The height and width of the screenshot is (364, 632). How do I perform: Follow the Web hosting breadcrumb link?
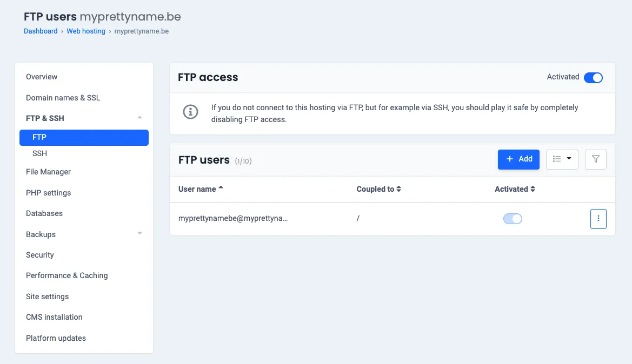click(86, 31)
